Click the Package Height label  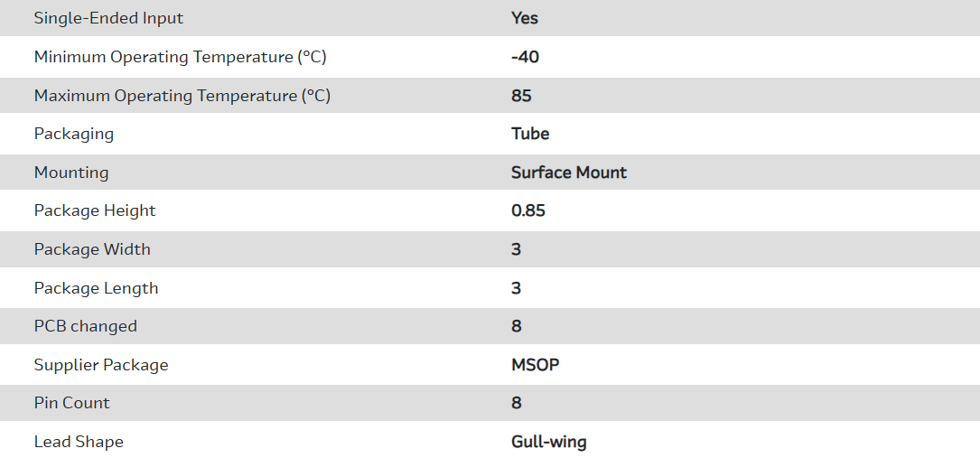pos(95,210)
